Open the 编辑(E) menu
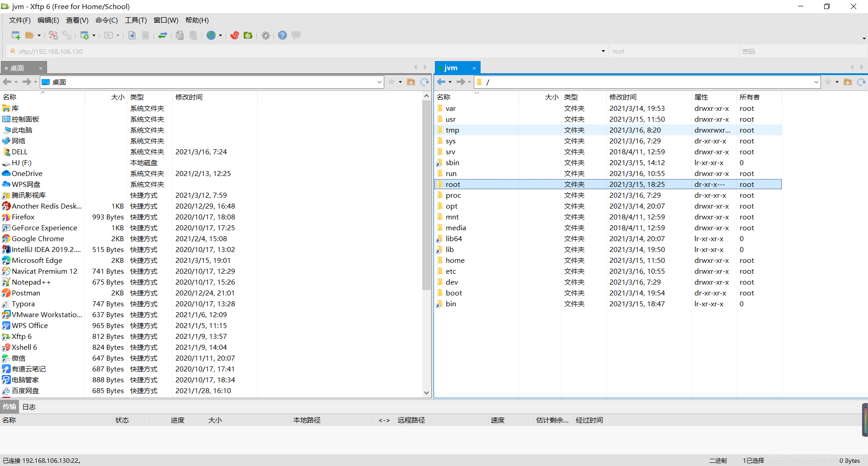The image size is (868, 466). (x=48, y=20)
